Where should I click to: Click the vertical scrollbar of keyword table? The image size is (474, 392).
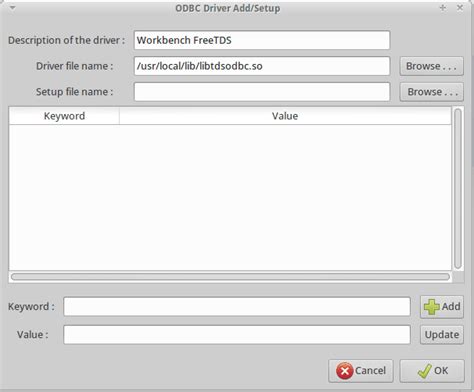point(458,188)
